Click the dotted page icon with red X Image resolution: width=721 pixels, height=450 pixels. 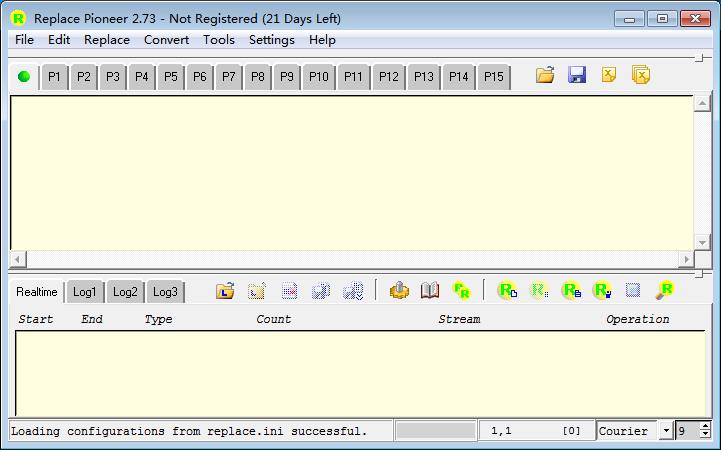[289, 291]
